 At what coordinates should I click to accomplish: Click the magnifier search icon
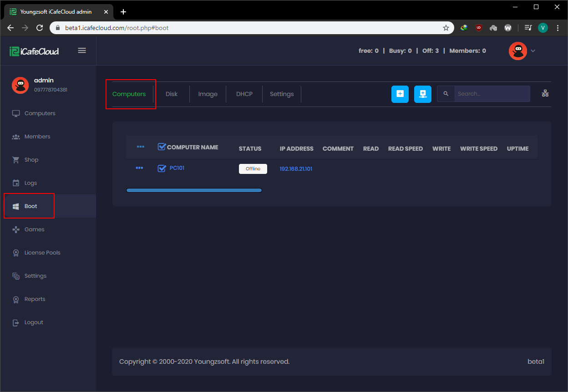click(446, 94)
